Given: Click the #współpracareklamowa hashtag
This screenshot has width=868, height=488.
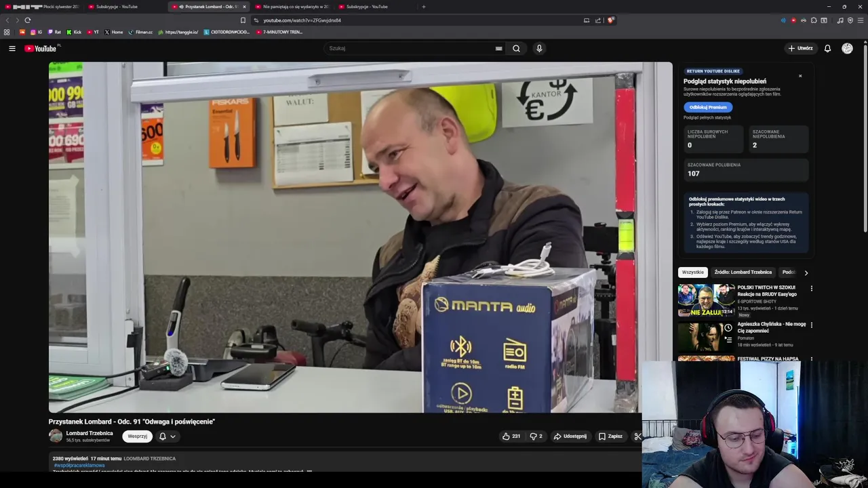Looking at the screenshot, I should 79,466.
